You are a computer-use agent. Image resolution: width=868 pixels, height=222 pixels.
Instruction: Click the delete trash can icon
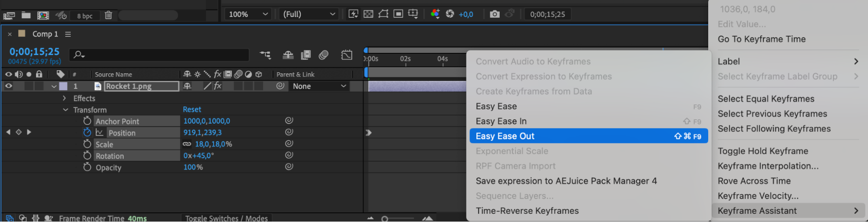coord(109,16)
